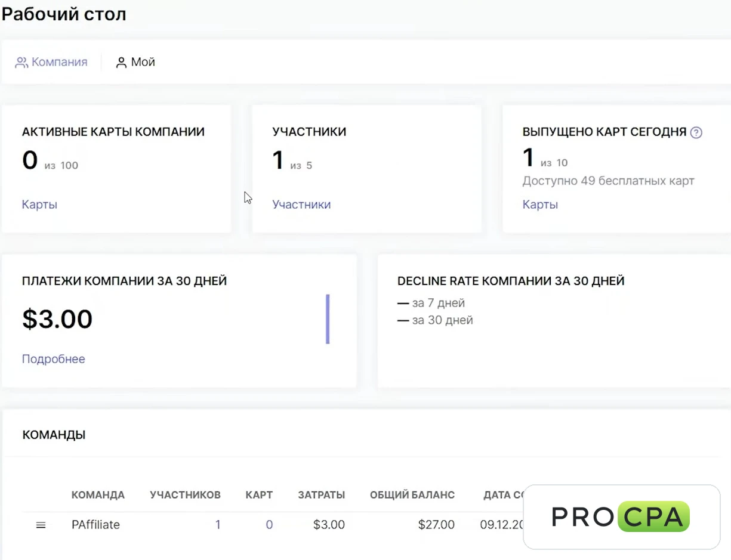
Task: Click the Участников column header
Action: click(x=185, y=495)
